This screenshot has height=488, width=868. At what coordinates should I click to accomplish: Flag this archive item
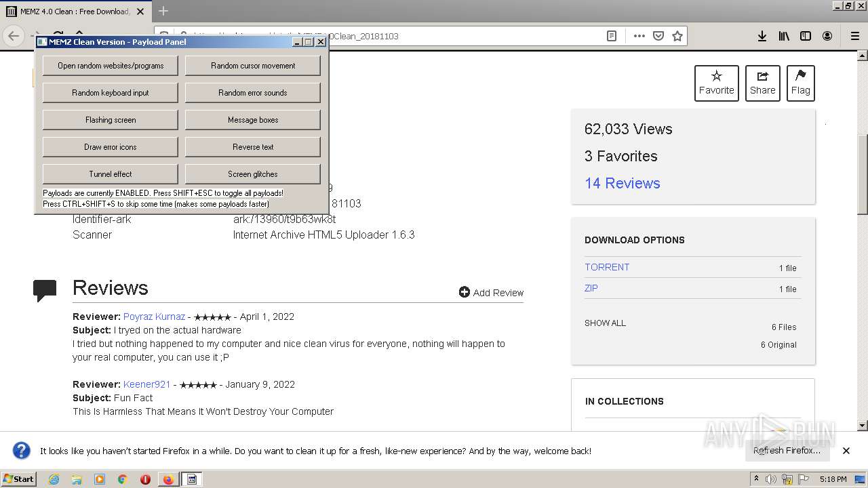coord(800,83)
